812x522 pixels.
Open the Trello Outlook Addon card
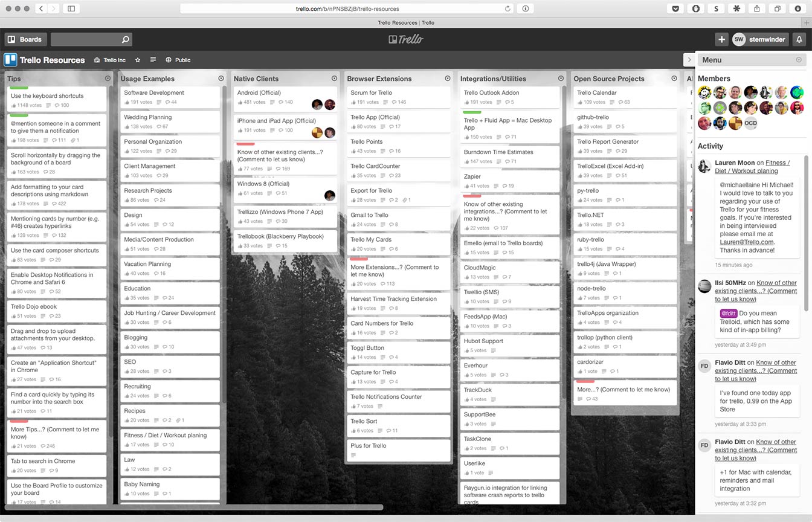tap(510, 97)
